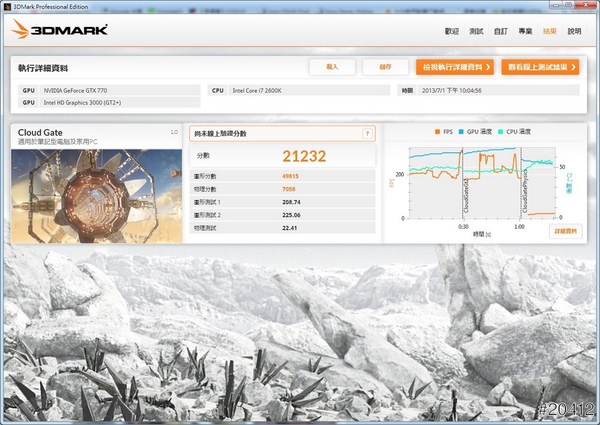The width and height of the screenshot is (600, 425).
Task: Click the 執行詳細資料 section heading
Action: pyautogui.click(x=43, y=68)
